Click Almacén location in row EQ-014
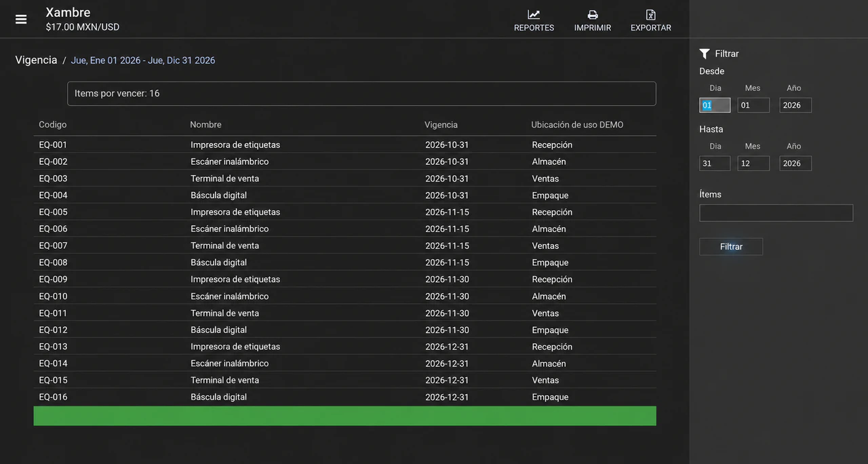This screenshot has height=464, width=868. [x=549, y=363]
